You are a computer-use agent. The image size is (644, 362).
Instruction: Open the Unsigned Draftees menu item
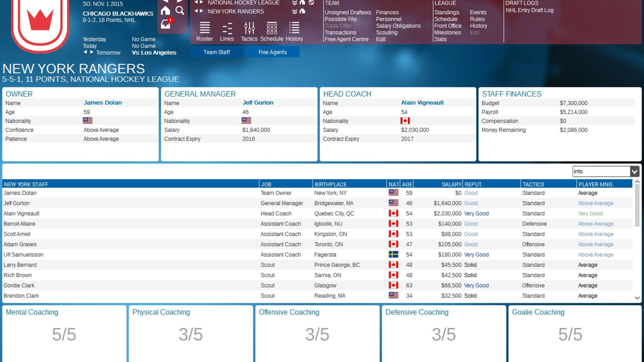pyautogui.click(x=348, y=12)
